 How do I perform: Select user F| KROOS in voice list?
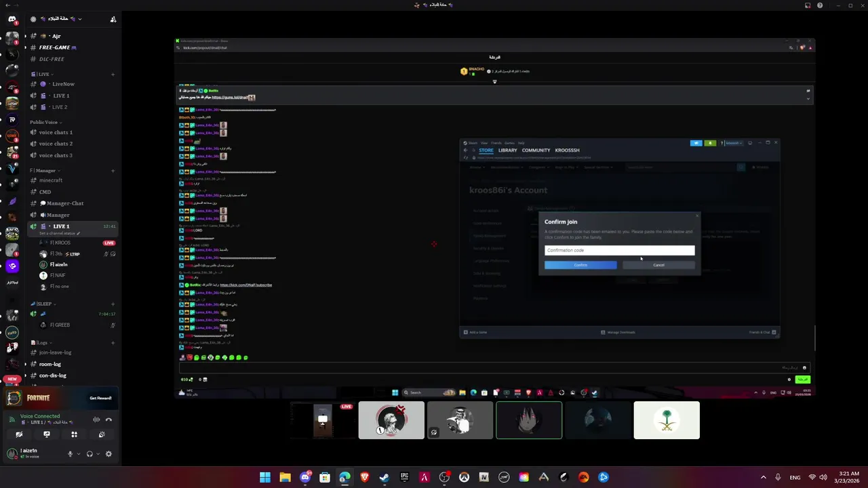(78, 243)
